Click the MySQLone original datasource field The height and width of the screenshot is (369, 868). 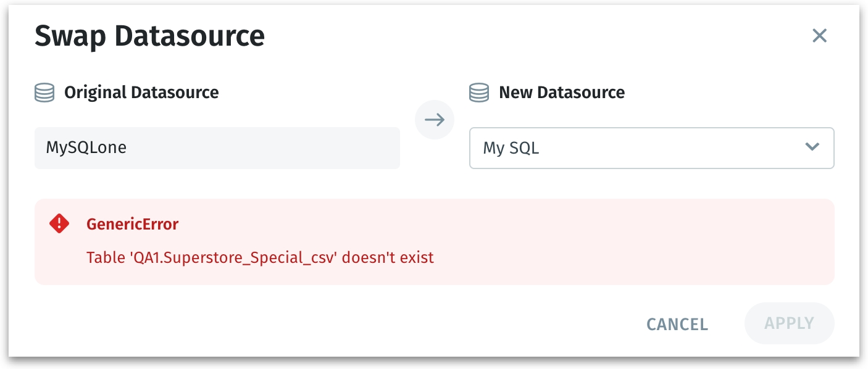click(x=217, y=148)
